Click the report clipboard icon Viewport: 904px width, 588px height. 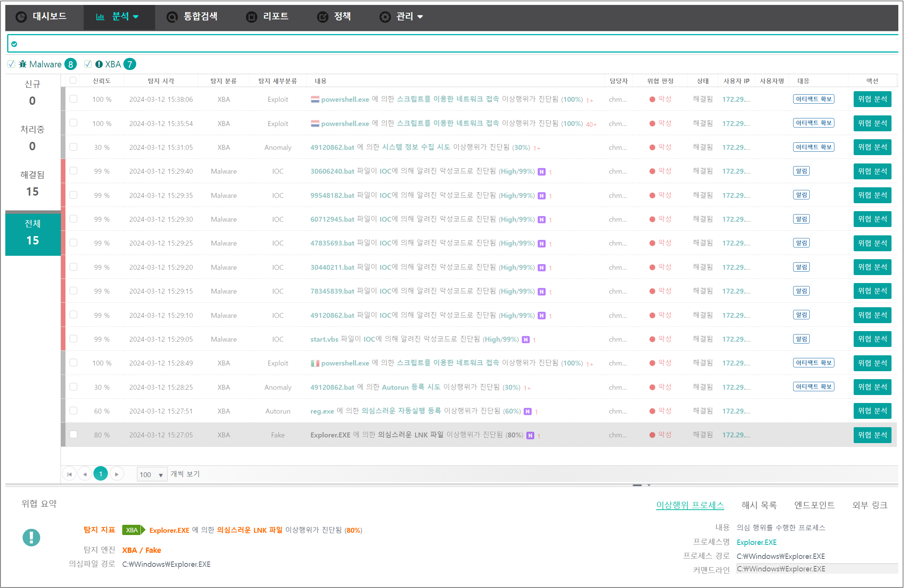point(252,17)
